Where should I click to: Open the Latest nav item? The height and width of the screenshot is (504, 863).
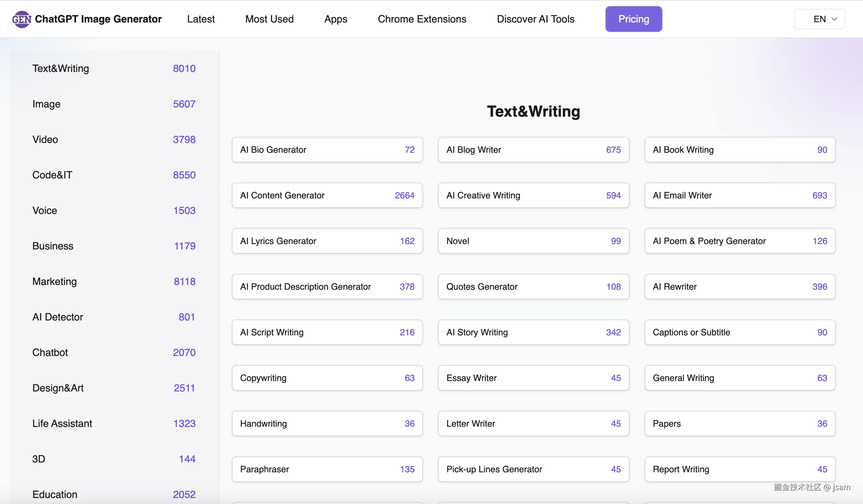[201, 19]
